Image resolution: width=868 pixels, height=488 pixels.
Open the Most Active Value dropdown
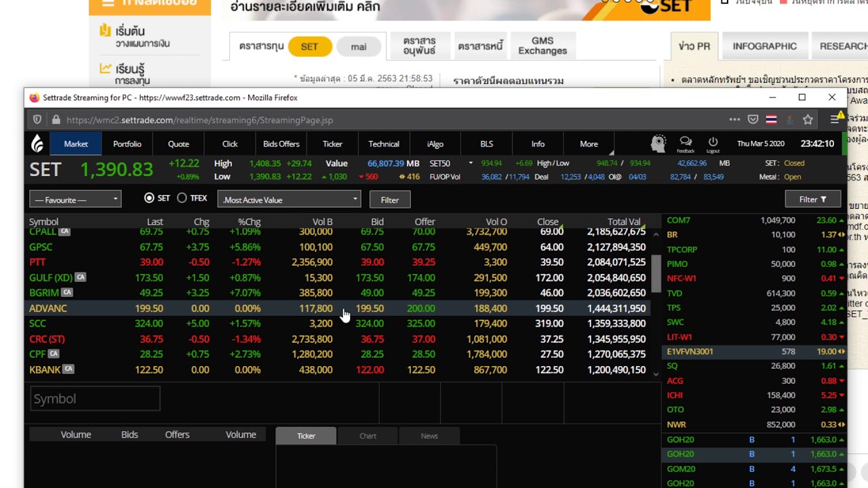(x=290, y=199)
